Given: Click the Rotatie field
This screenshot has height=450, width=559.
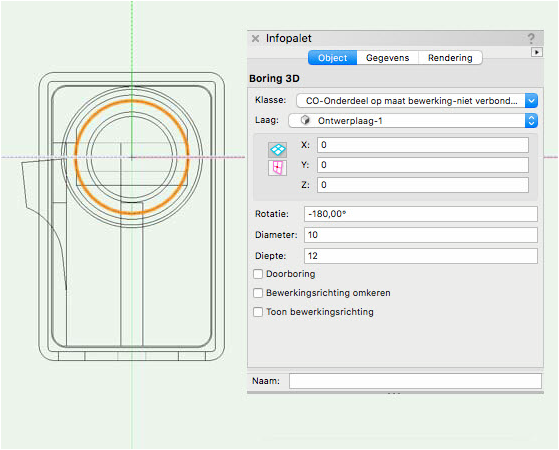Looking at the screenshot, I should [421, 214].
